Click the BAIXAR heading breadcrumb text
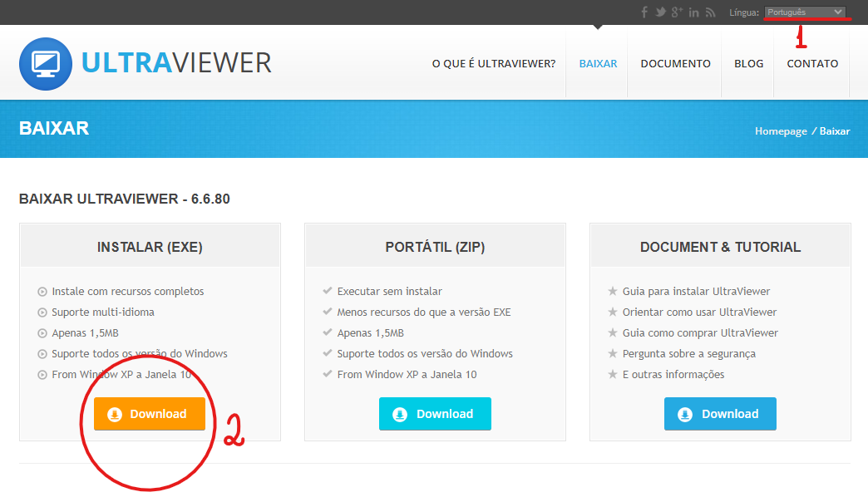The image size is (868, 497). (x=53, y=128)
